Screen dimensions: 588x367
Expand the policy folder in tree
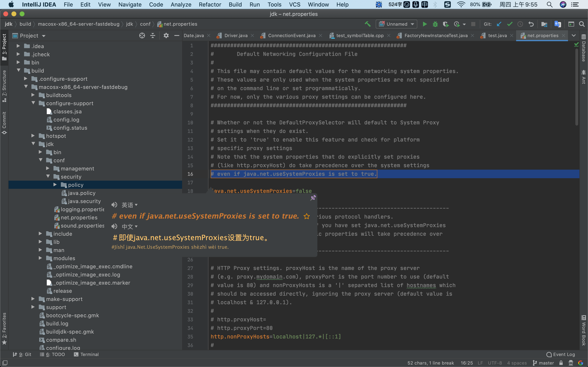pyautogui.click(x=54, y=185)
